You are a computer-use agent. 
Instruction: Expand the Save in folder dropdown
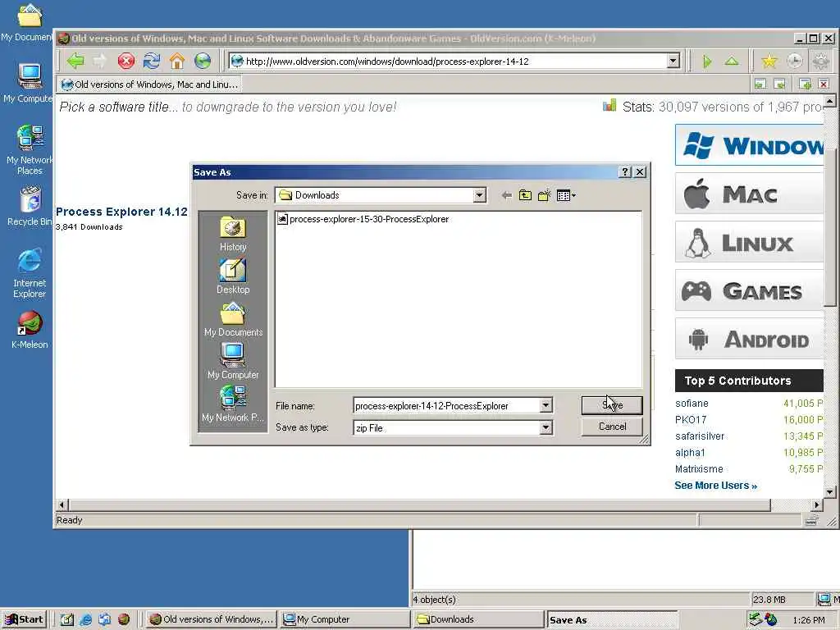[479, 195]
